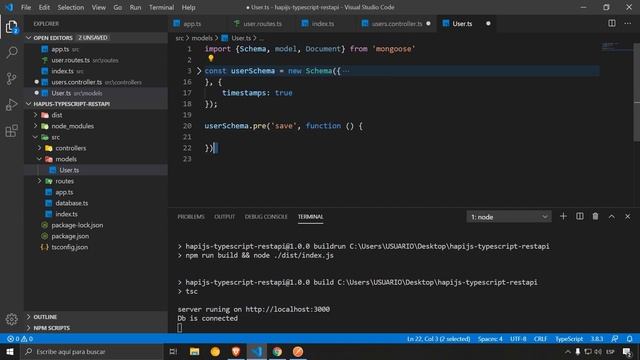The height and width of the screenshot is (360, 640).
Task: Open the Terminal menu
Action: point(161,7)
